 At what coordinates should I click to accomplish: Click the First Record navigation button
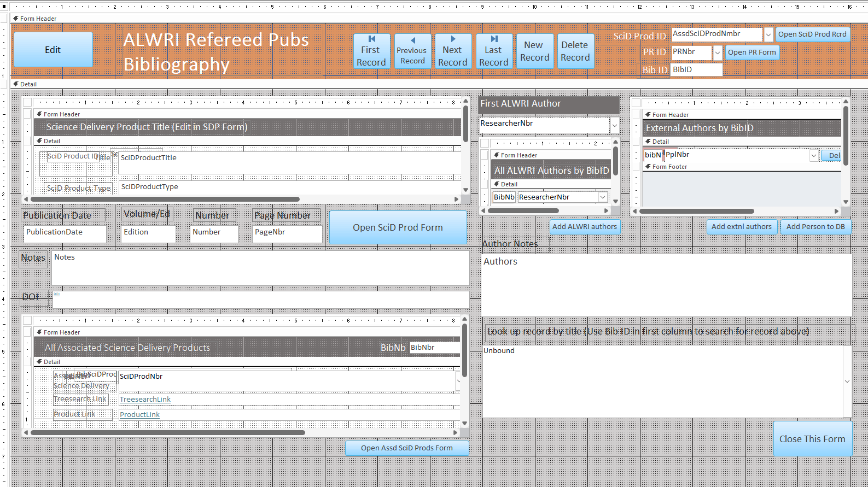[x=371, y=51]
